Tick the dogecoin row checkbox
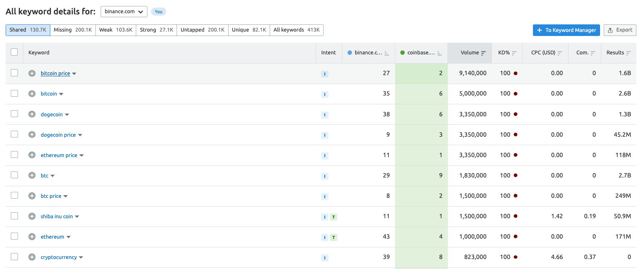 point(14,114)
